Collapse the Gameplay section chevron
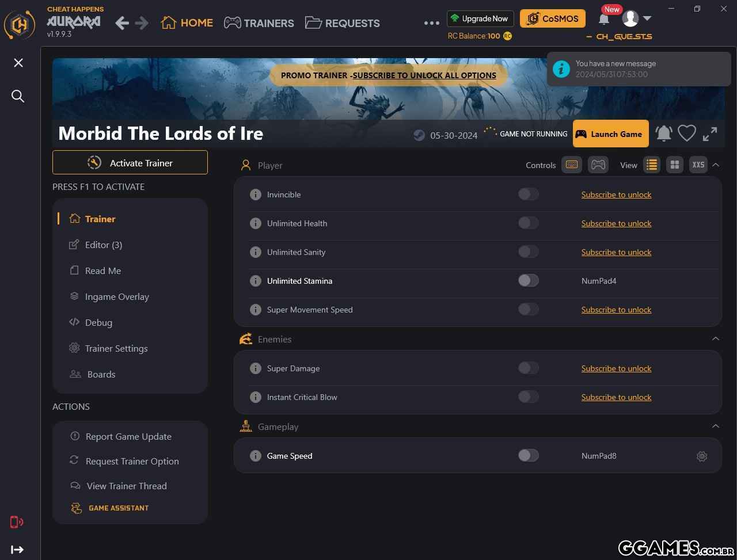 [716, 426]
